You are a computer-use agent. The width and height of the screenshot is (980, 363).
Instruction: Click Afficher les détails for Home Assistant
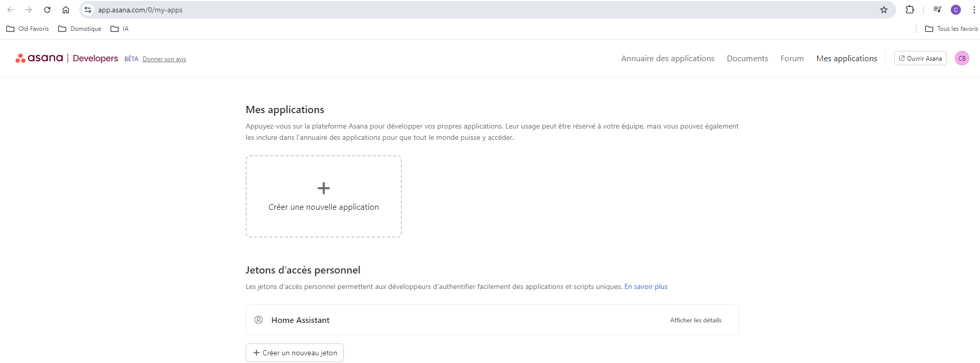[x=695, y=320]
